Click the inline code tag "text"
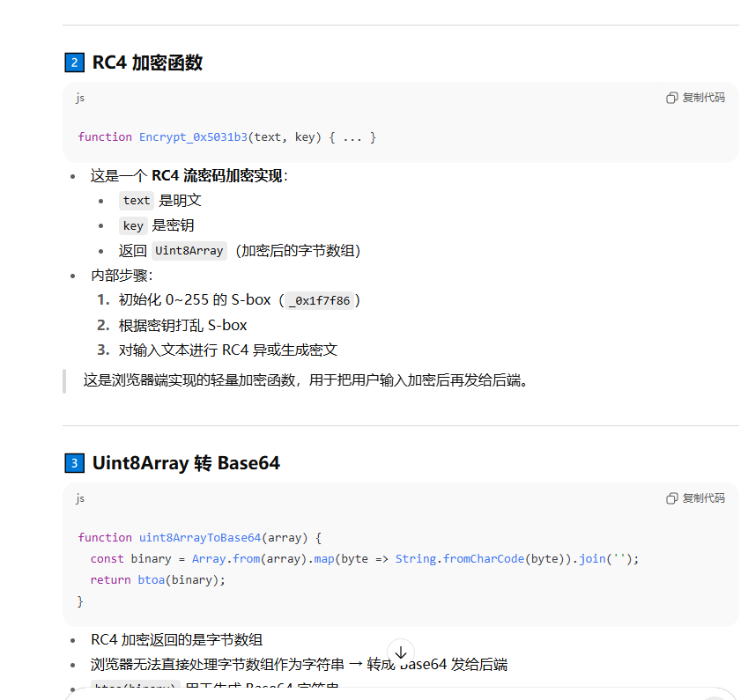 click(137, 201)
